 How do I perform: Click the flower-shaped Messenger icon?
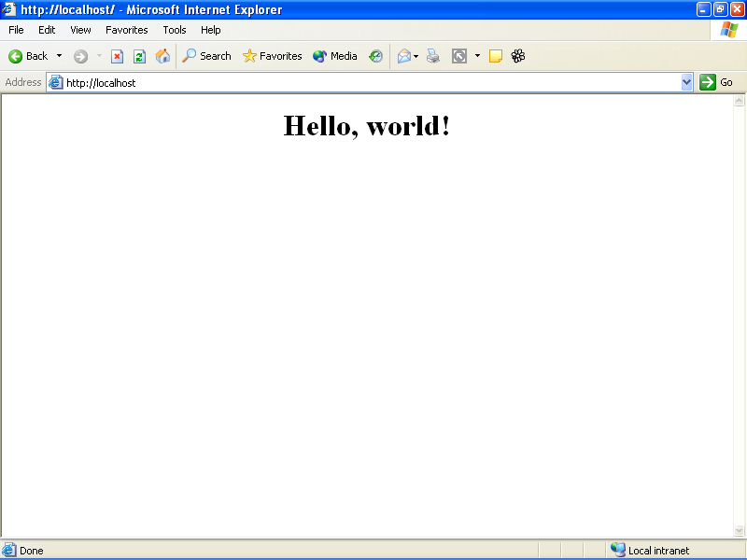coord(518,56)
